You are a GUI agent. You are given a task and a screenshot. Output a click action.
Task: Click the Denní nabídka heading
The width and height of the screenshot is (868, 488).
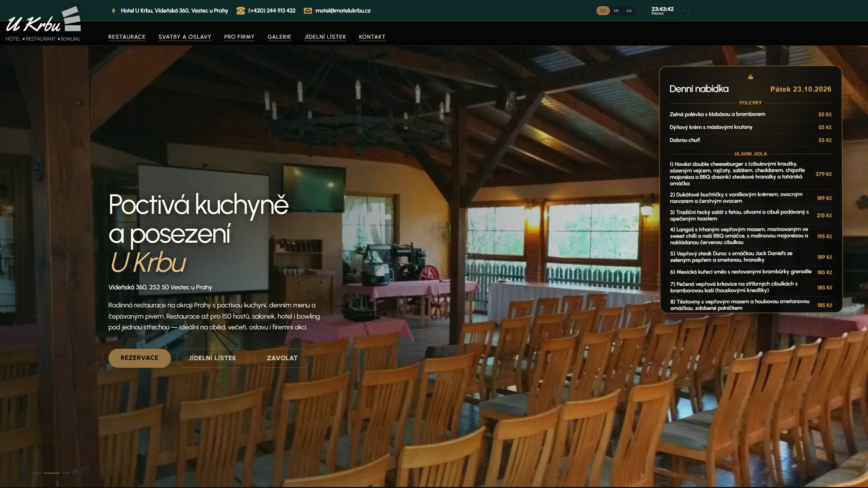(699, 89)
